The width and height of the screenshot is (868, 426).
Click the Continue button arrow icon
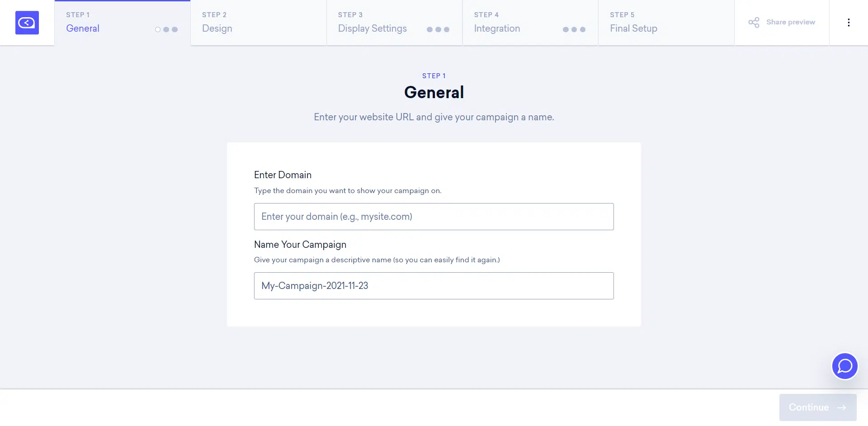[841, 407]
